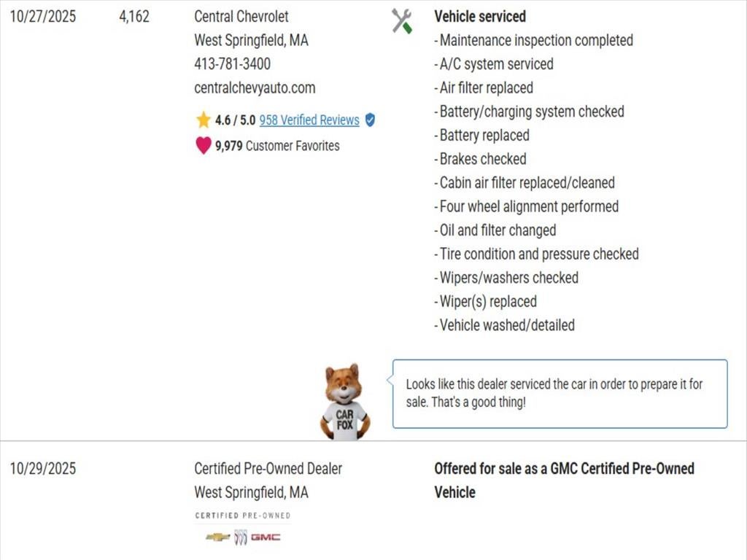Click the yellow star rating icon
This screenshot has height=560, width=747.
tap(203, 120)
